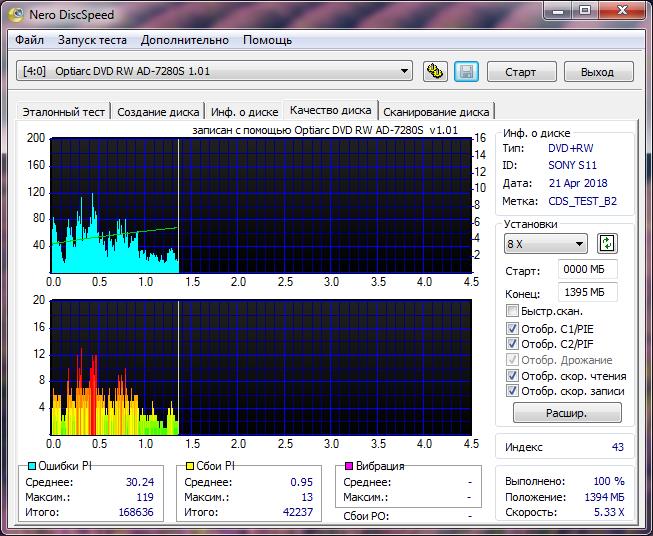Switch to the Сканирование диска tab
The width and height of the screenshot is (653, 536).
click(x=436, y=112)
